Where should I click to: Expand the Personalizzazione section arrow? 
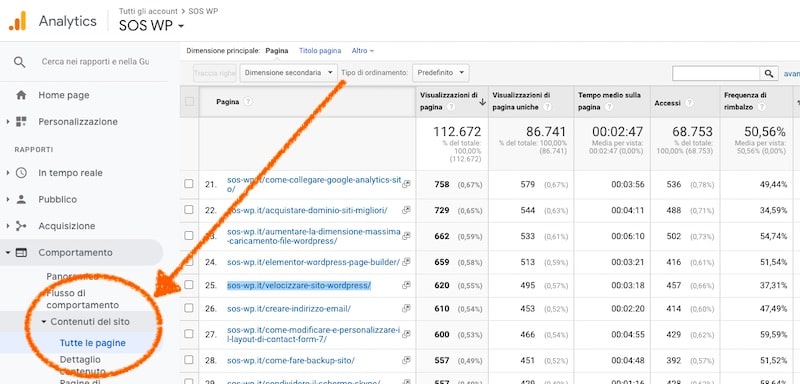coord(8,122)
